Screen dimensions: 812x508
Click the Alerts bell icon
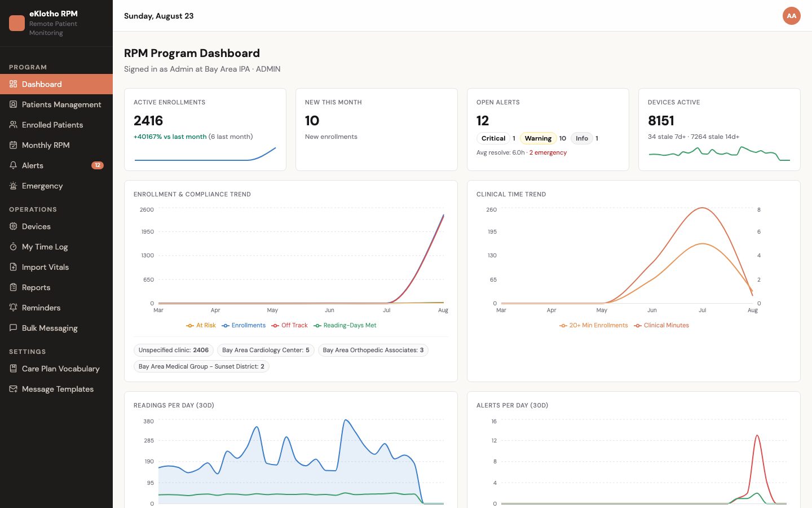point(13,165)
